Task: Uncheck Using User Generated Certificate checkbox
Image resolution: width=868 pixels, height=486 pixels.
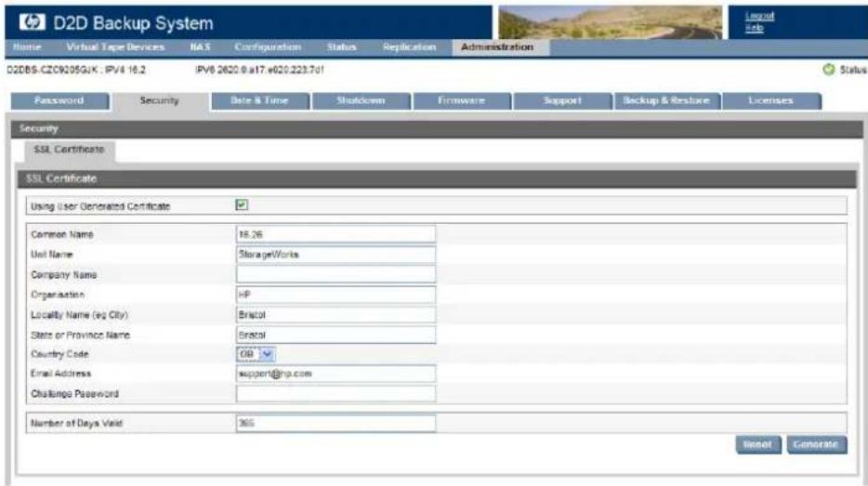Action: point(242,205)
